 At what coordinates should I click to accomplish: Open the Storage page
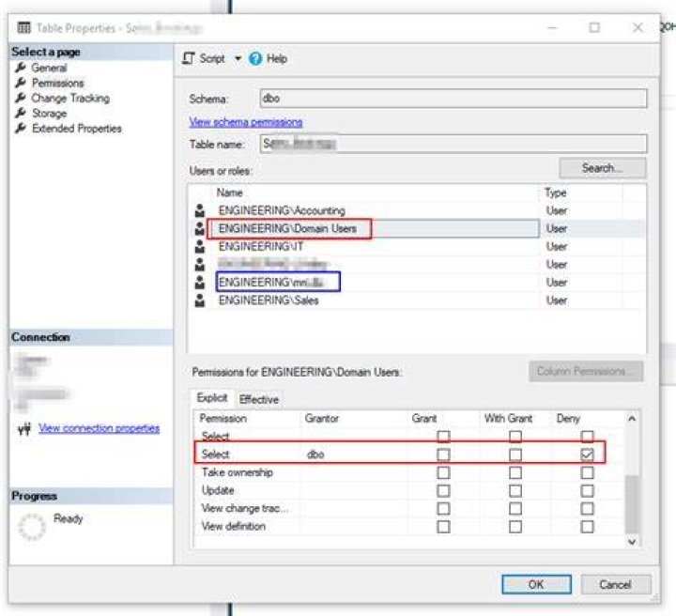49,113
